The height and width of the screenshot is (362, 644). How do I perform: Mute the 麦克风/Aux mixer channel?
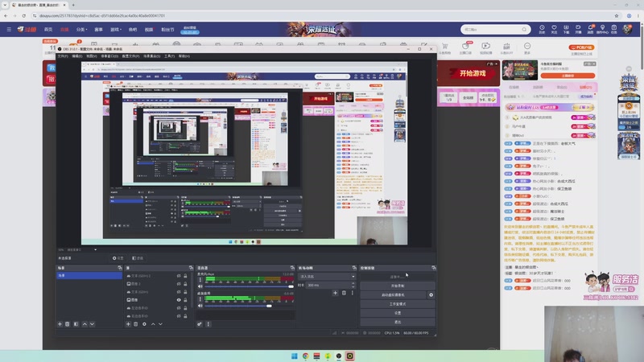pyautogui.click(x=200, y=286)
